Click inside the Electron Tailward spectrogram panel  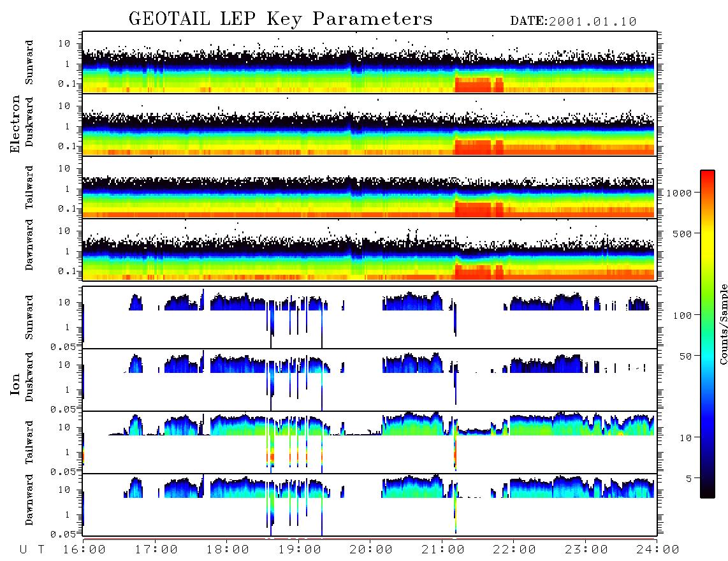click(x=370, y=187)
